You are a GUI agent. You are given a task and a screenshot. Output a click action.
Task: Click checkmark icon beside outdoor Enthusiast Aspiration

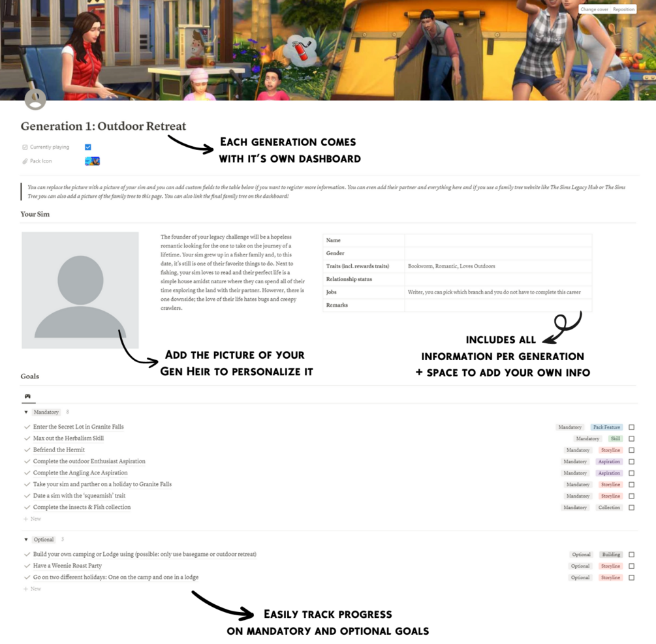[x=27, y=461]
